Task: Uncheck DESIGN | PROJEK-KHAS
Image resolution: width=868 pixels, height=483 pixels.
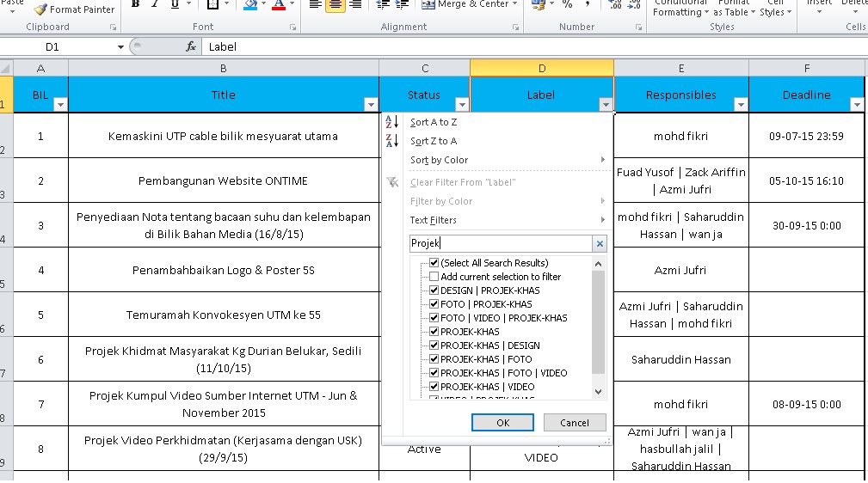Action: 434,290
